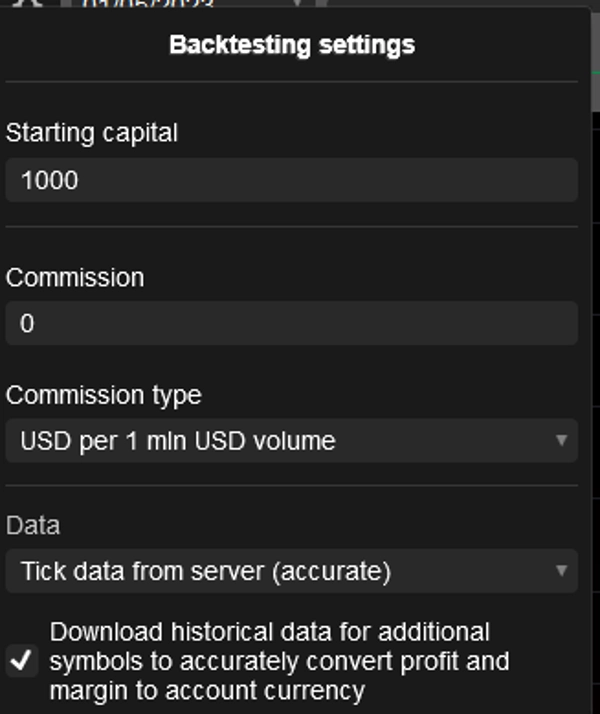
Task: Click the Starting capital input field
Action: 290,181
